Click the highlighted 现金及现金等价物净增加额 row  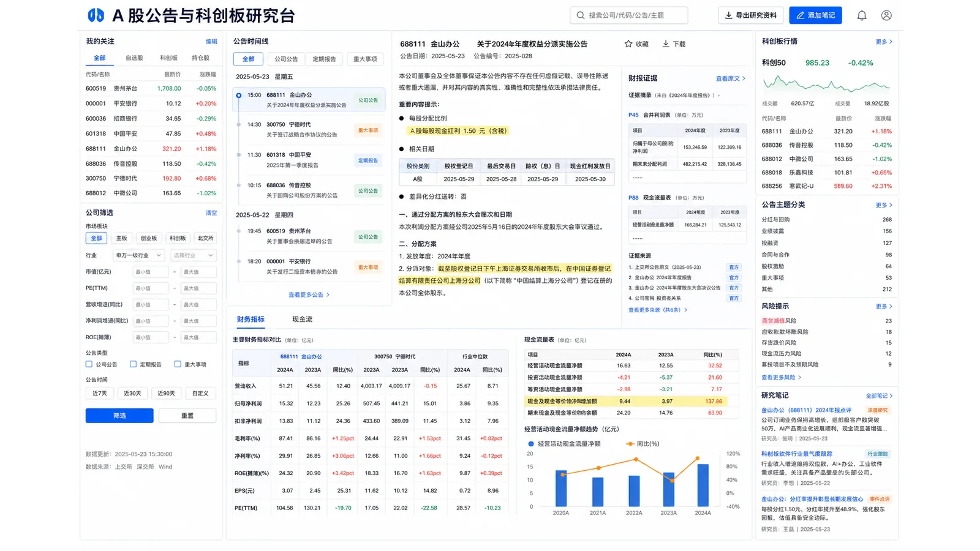click(626, 402)
